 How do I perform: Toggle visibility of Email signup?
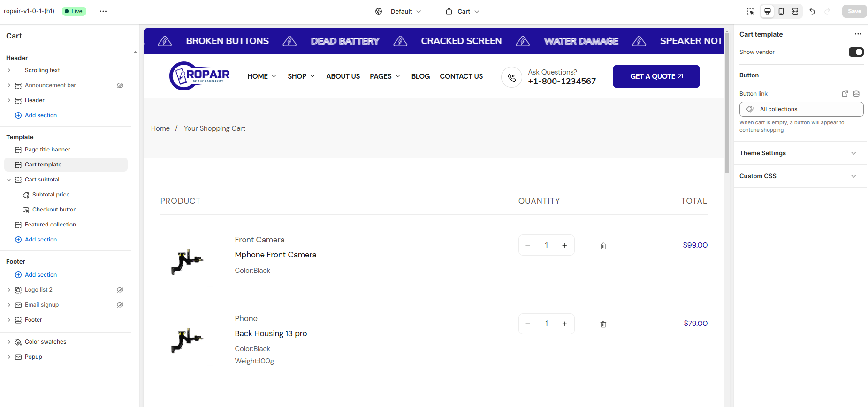coord(120,305)
